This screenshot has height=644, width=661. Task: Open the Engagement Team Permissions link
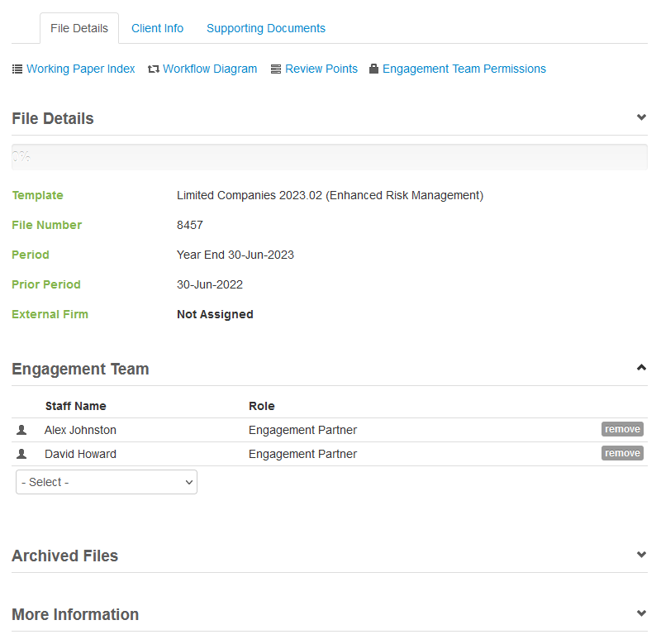coord(464,69)
